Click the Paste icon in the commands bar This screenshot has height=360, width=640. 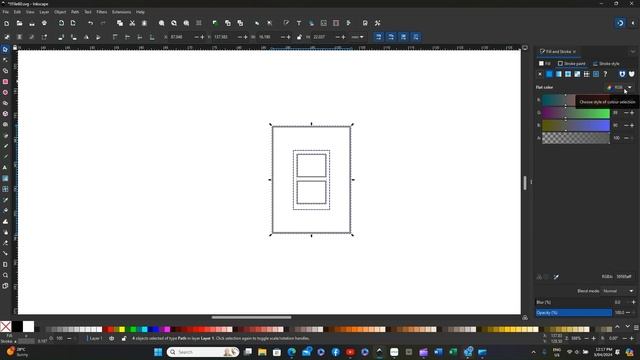coord(144,23)
